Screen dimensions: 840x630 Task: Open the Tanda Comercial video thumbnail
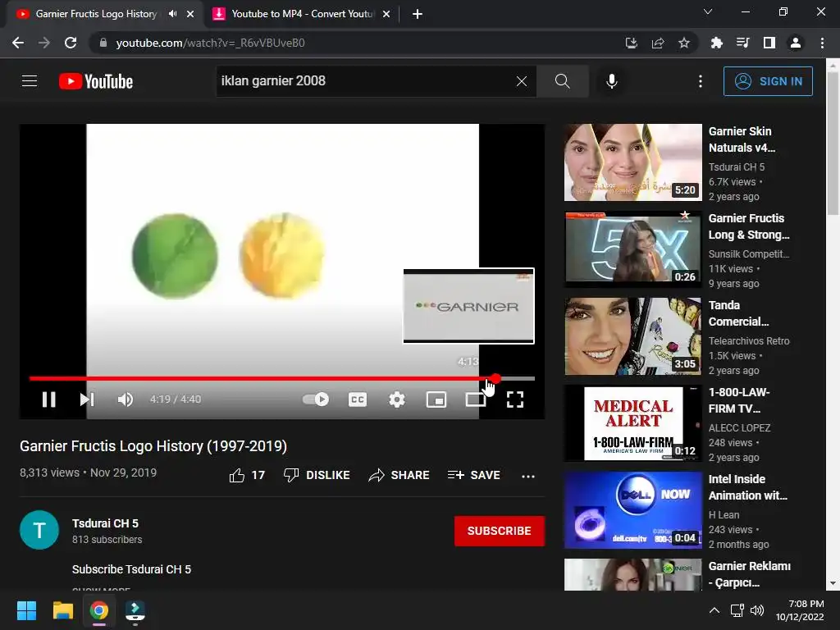tap(632, 336)
